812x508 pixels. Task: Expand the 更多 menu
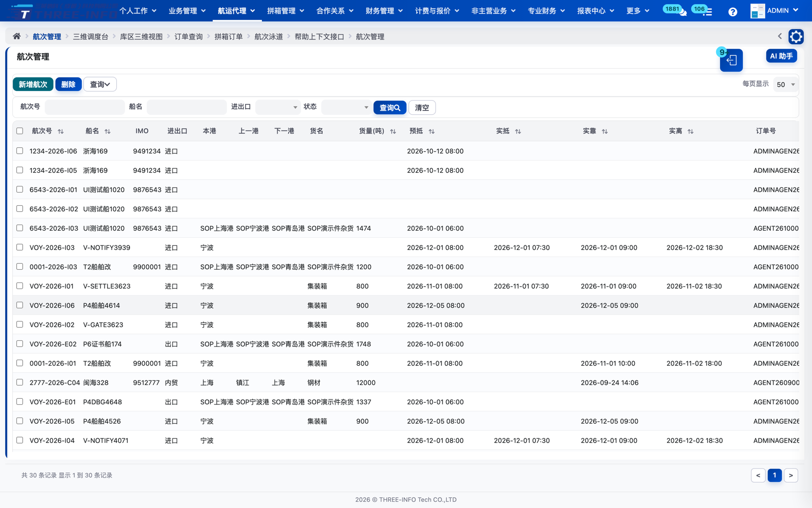(637, 11)
